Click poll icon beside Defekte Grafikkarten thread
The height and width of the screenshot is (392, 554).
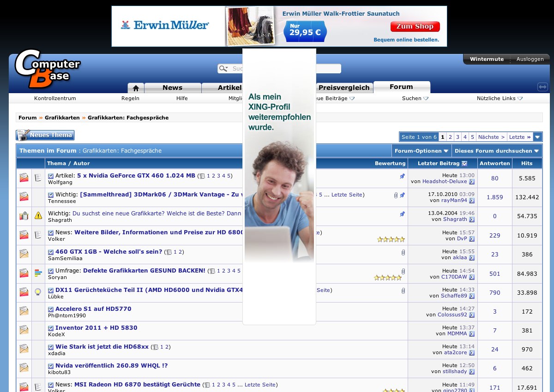38,273
